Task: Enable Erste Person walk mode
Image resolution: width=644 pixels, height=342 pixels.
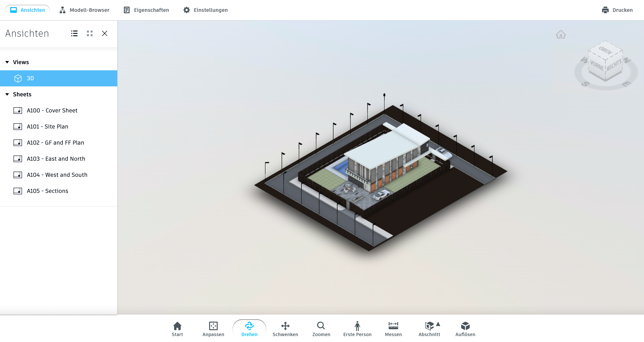Action: (x=357, y=329)
